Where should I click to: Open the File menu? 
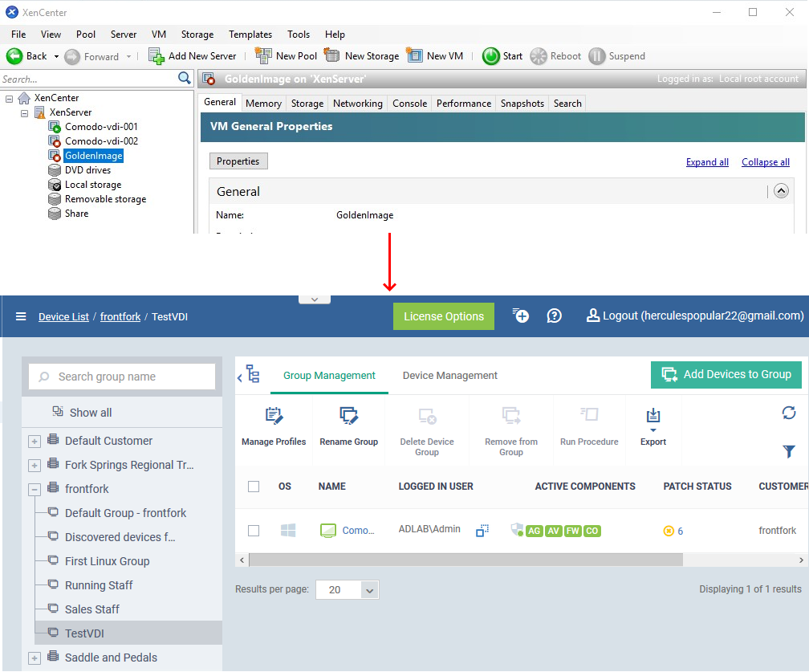pyautogui.click(x=18, y=34)
